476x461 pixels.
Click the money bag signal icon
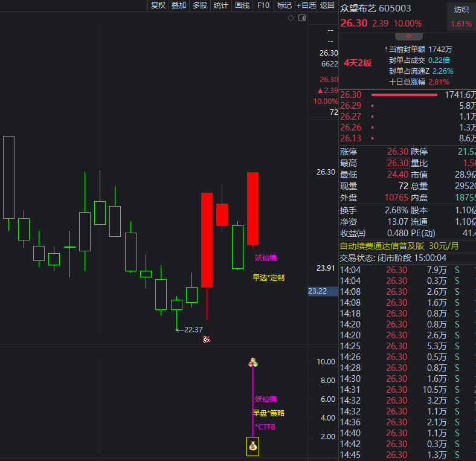tap(252, 447)
